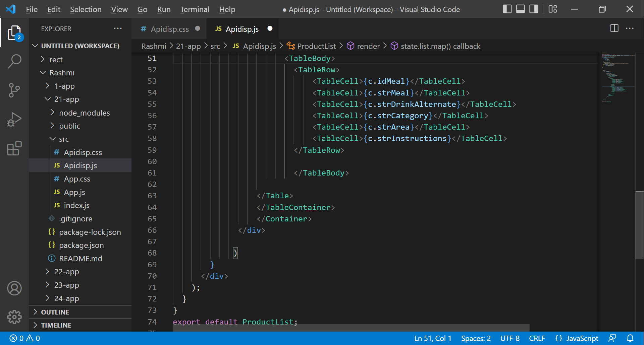Go to line via Ln 51, Col 1
644x345 pixels.
(x=433, y=338)
